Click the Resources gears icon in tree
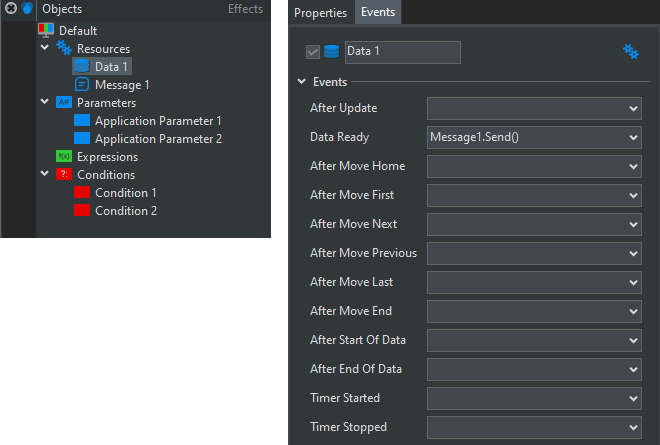The image size is (660, 445). 64,49
